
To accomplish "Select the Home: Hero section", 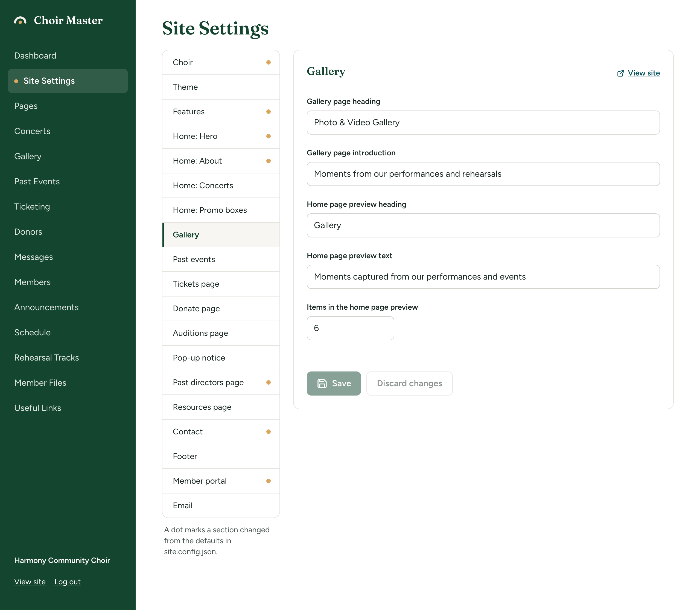I will pyautogui.click(x=221, y=136).
